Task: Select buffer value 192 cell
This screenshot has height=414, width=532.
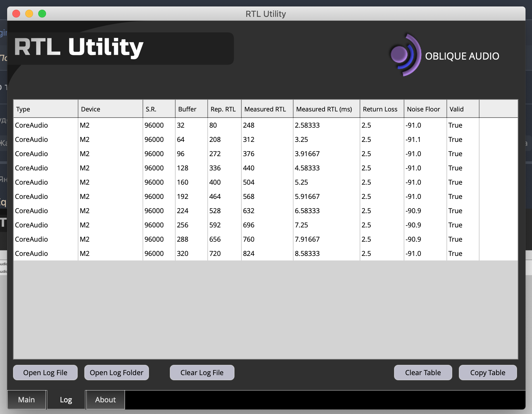Action: [191, 196]
